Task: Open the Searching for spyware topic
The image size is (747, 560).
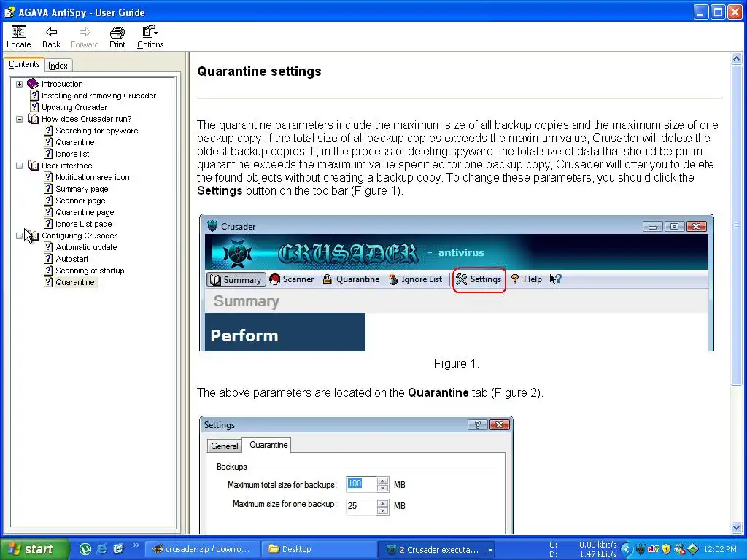Action: click(x=97, y=131)
